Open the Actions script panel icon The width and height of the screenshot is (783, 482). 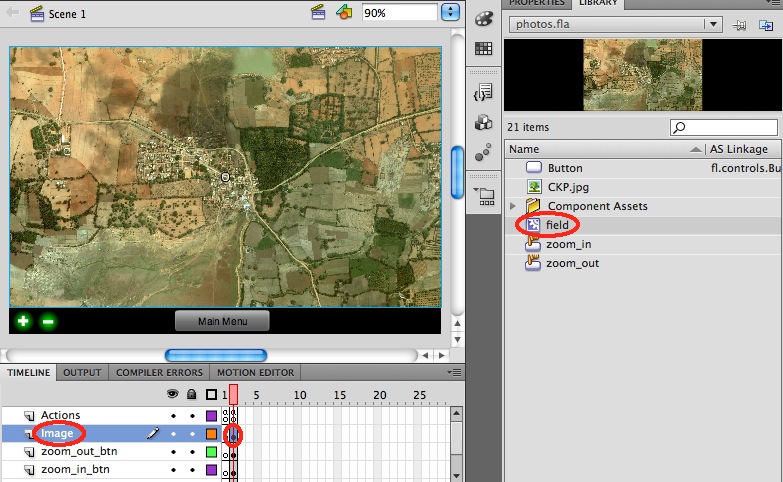tap(483, 92)
